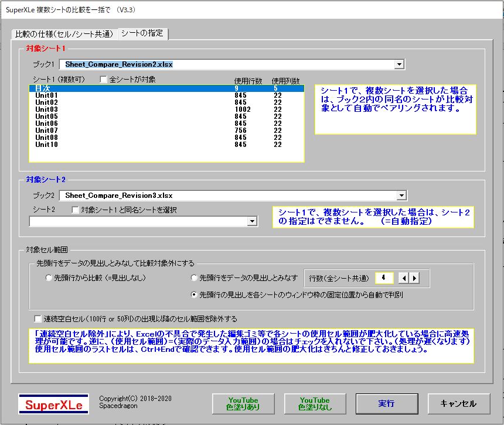Click the 使用列数 column header
The width and height of the screenshot is (504, 425).
286,81
